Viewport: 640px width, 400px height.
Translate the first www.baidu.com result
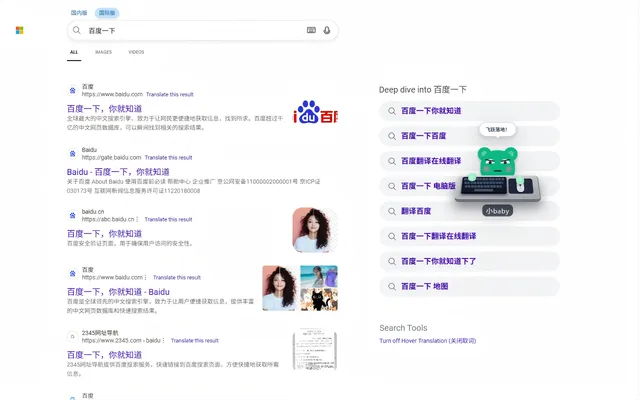[x=169, y=94]
